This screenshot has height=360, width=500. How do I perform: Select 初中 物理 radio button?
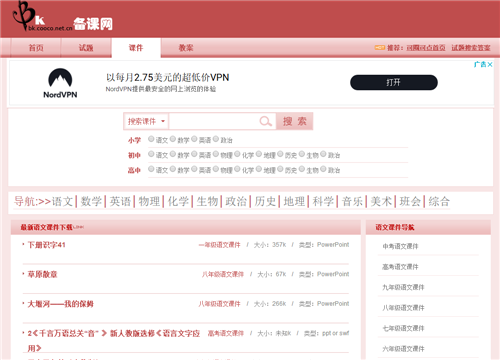coord(216,154)
